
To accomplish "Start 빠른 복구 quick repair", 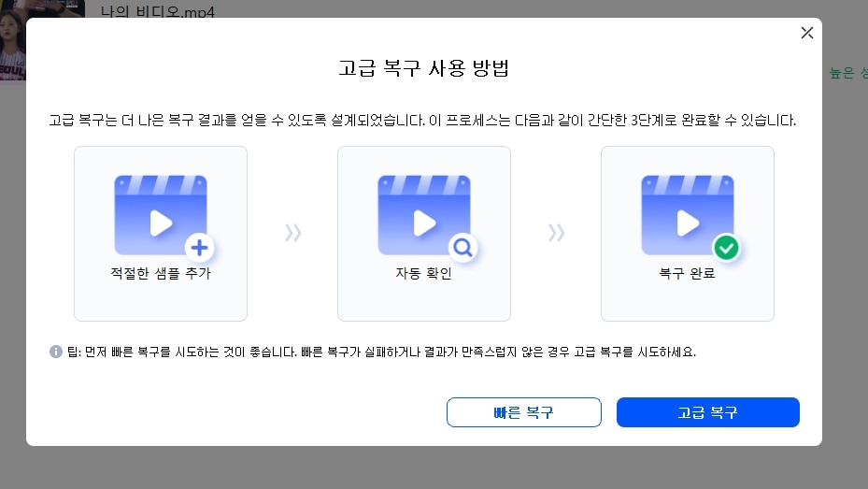I will [x=523, y=412].
